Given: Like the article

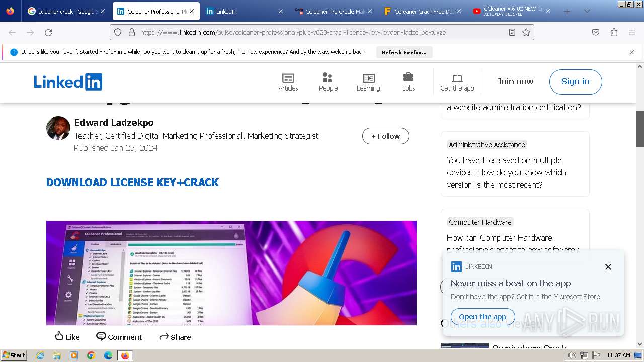Looking at the screenshot, I should tap(67, 337).
